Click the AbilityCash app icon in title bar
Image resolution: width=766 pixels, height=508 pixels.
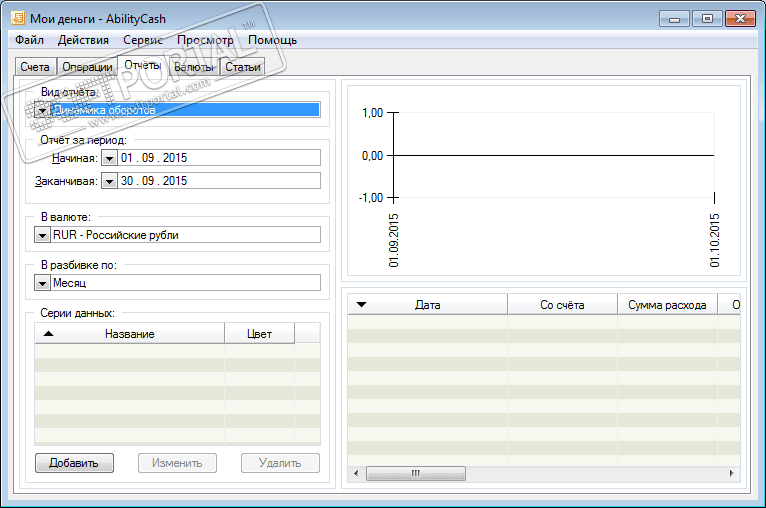coord(18,19)
